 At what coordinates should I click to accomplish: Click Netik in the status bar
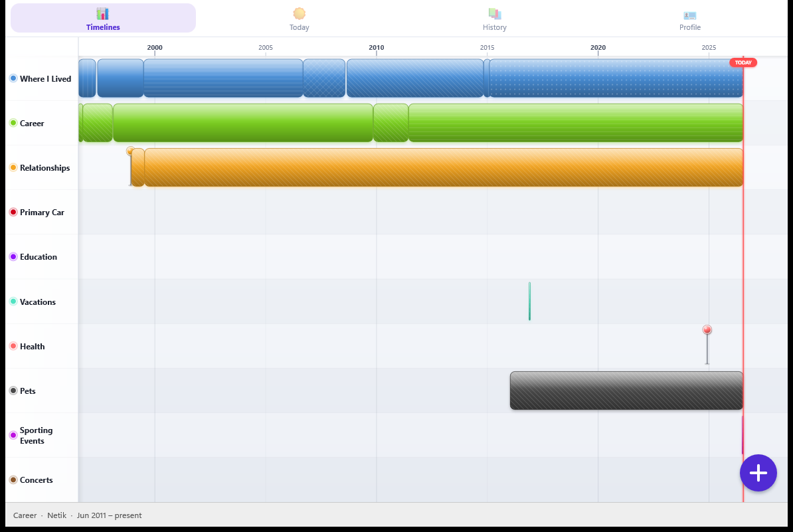click(56, 515)
